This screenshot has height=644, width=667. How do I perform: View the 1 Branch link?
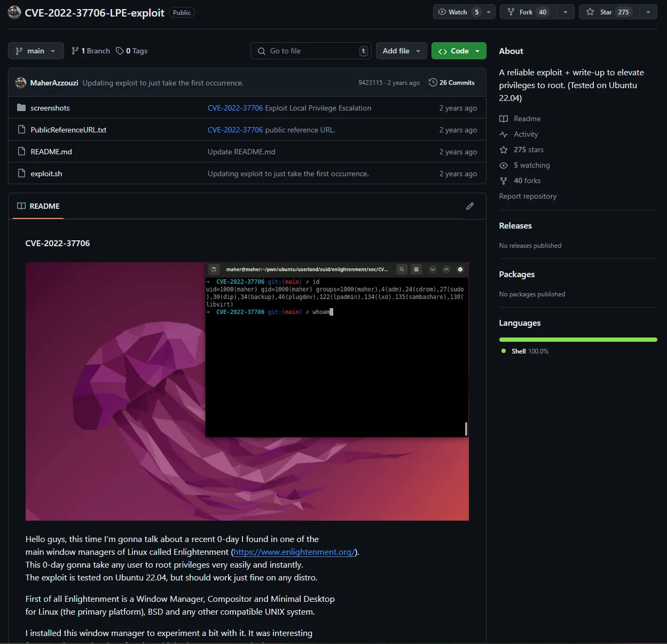coord(91,51)
